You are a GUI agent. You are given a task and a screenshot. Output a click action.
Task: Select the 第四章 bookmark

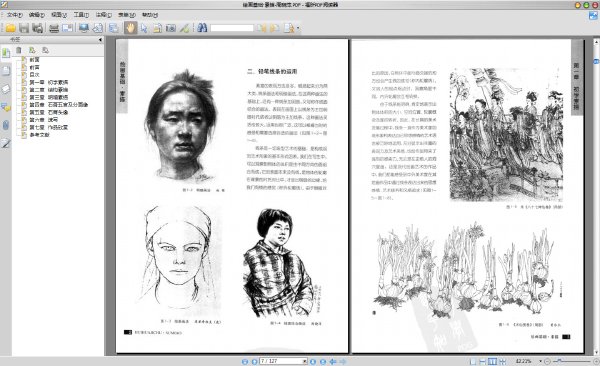coord(59,105)
